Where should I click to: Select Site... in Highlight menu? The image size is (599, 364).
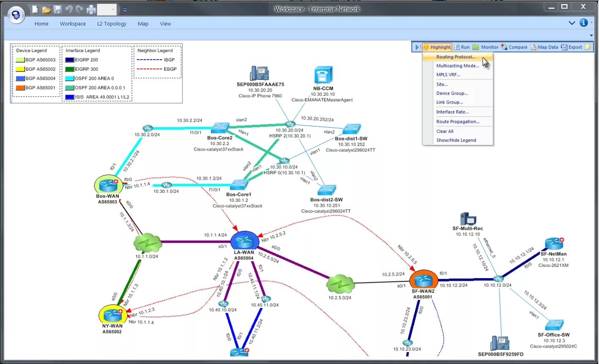coord(458,84)
